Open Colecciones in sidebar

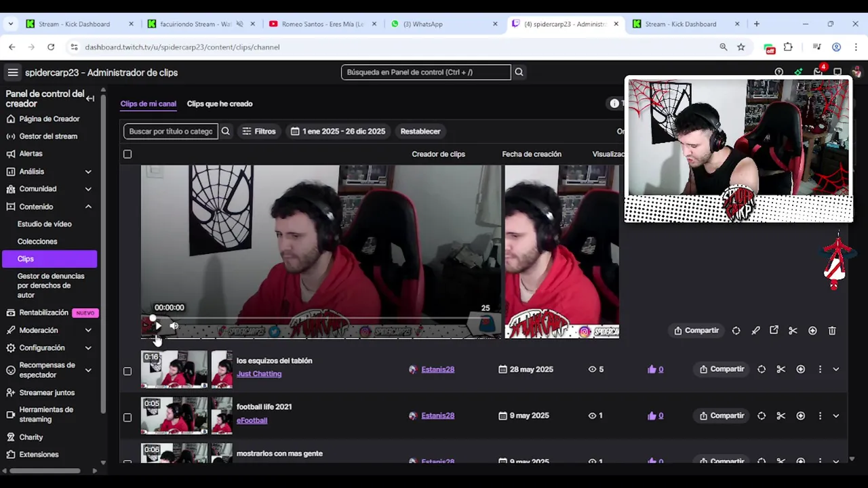[x=37, y=241]
